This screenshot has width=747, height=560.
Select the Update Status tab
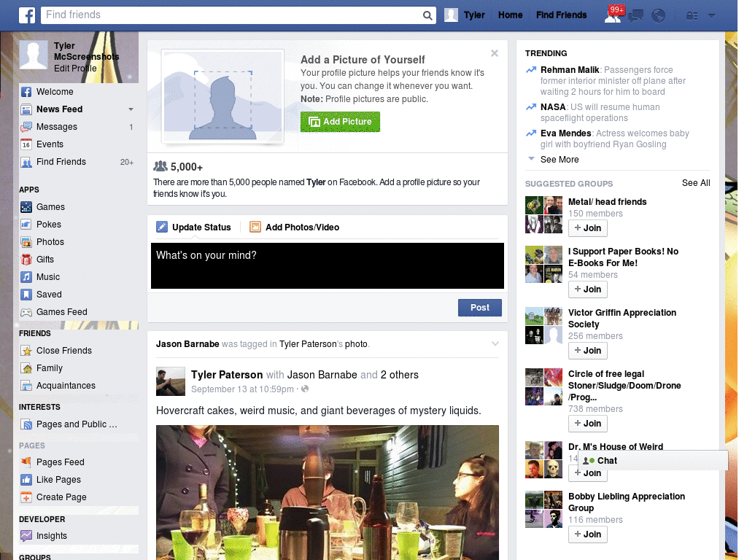coord(193,227)
